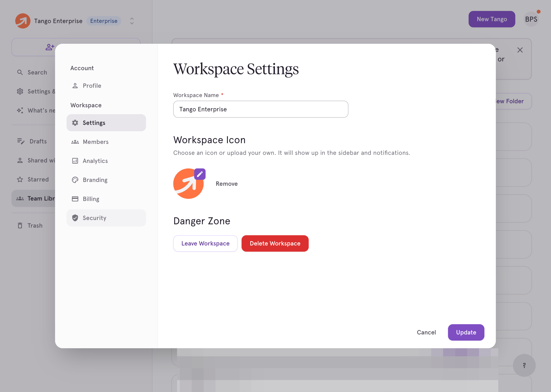This screenshot has width=551, height=392.
Task: Click the Leave Workspace button
Action: tap(205, 243)
